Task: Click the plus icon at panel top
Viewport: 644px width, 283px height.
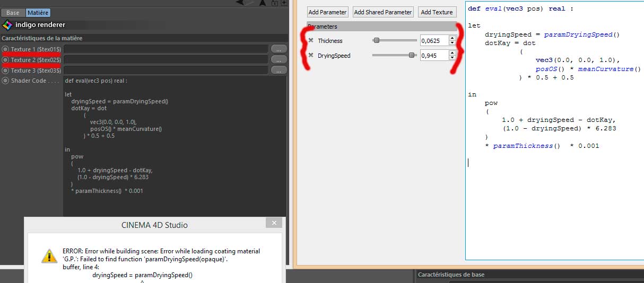Action: point(284,3)
